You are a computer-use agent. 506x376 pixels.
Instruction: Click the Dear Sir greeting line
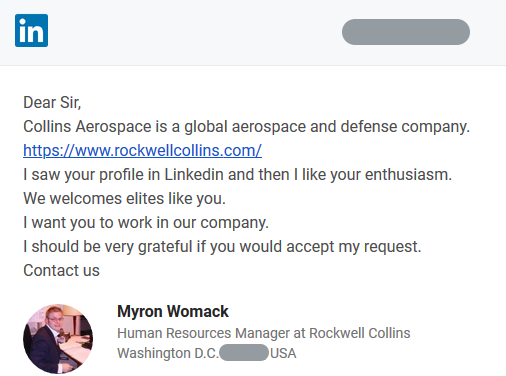coord(52,102)
